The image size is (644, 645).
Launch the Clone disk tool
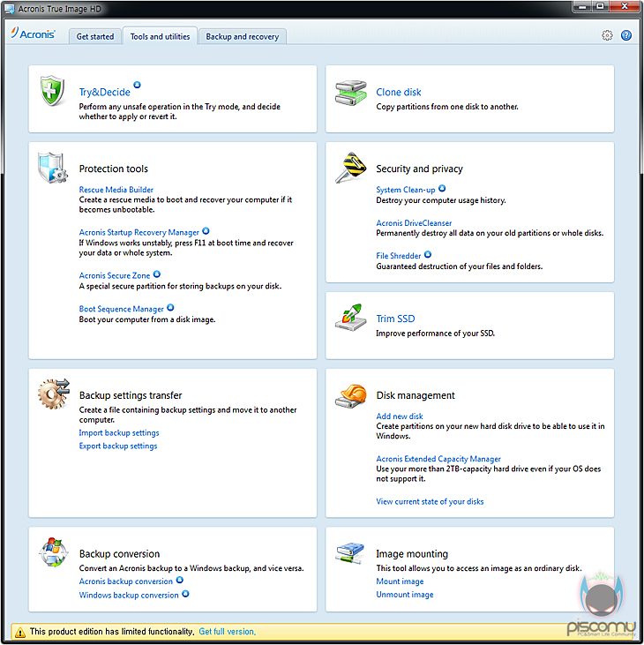[x=399, y=92]
